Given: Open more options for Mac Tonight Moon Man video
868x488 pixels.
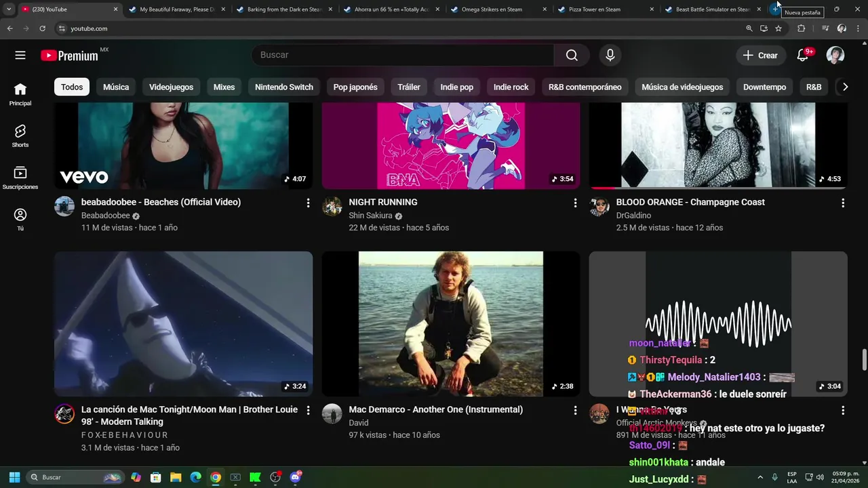Looking at the screenshot, I should pyautogui.click(x=308, y=410).
